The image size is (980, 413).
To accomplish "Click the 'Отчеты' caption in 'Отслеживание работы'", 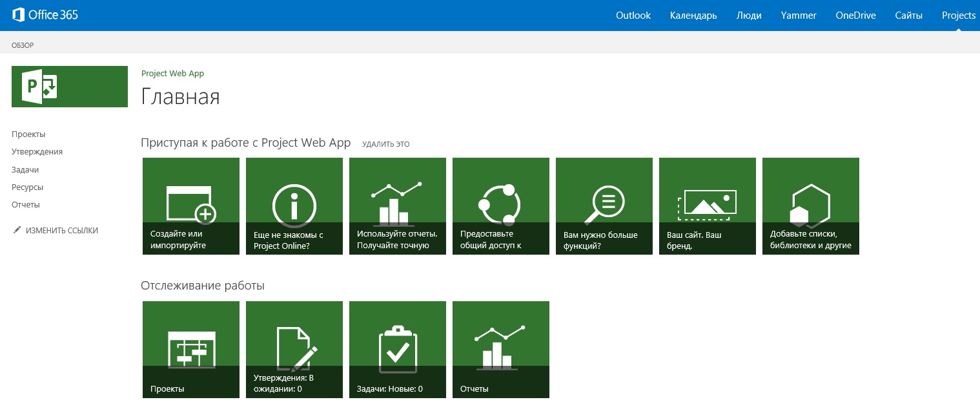I will (475, 389).
